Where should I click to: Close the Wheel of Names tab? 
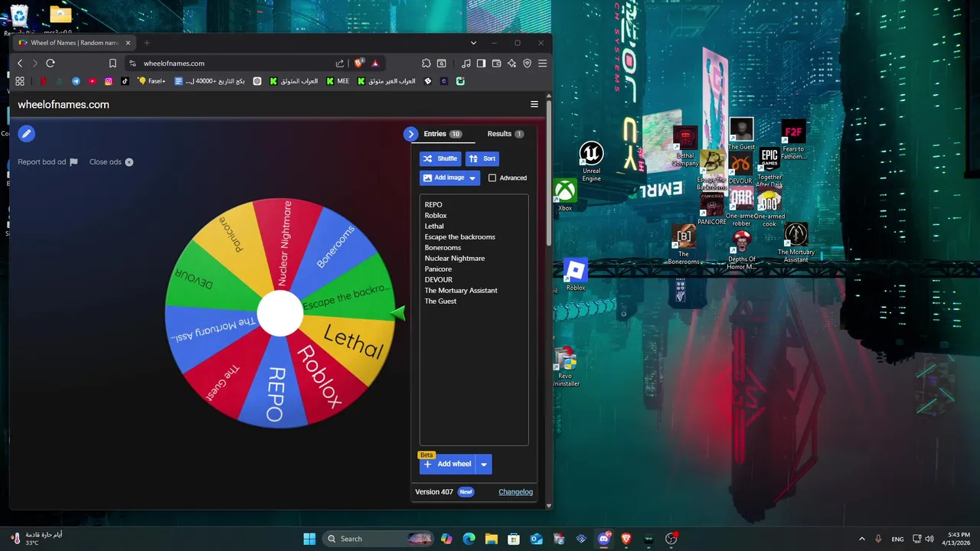(x=128, y=43)
